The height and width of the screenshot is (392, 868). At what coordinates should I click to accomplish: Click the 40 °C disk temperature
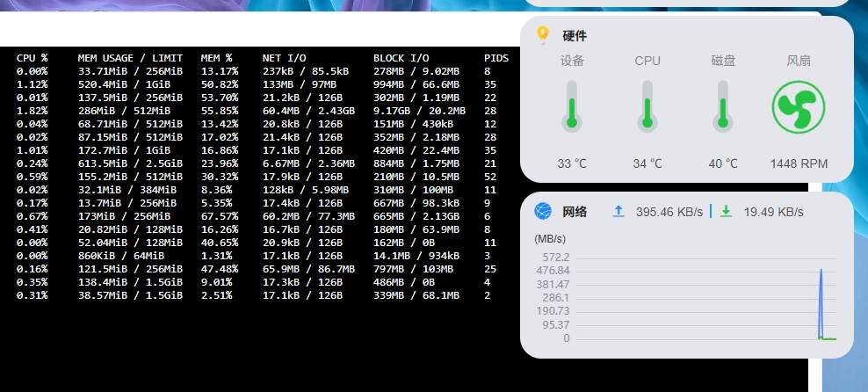pos(722,163)
